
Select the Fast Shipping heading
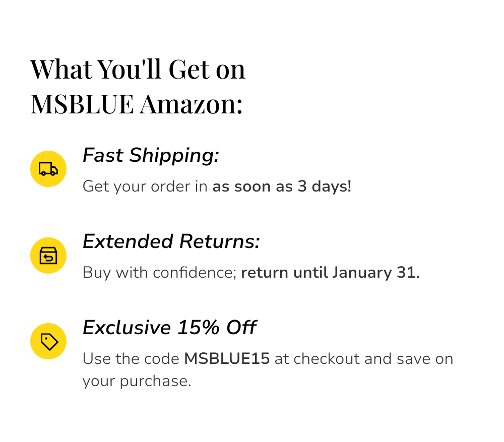[151, 156]
